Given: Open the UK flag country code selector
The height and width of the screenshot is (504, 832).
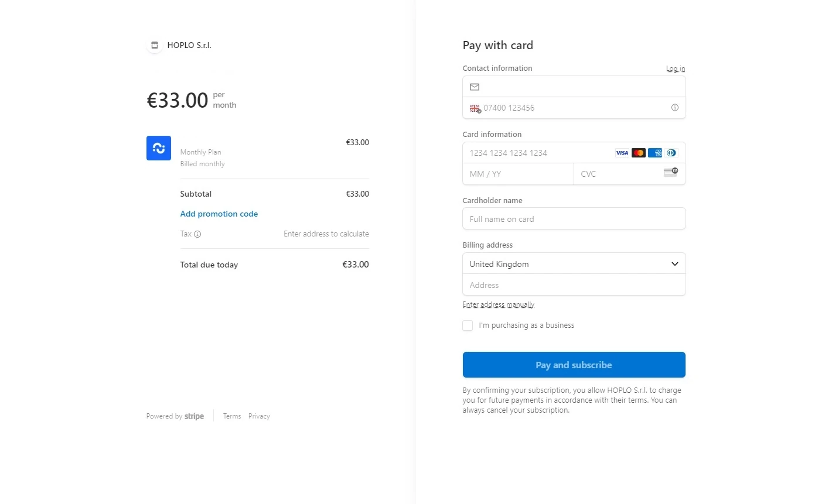Looking at the screenshot, I should pos(475,108).
